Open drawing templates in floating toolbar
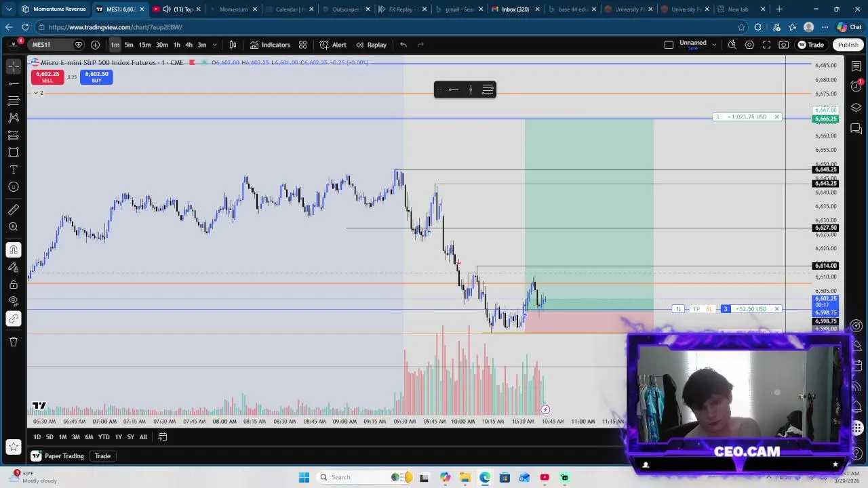 pos(488,89)
